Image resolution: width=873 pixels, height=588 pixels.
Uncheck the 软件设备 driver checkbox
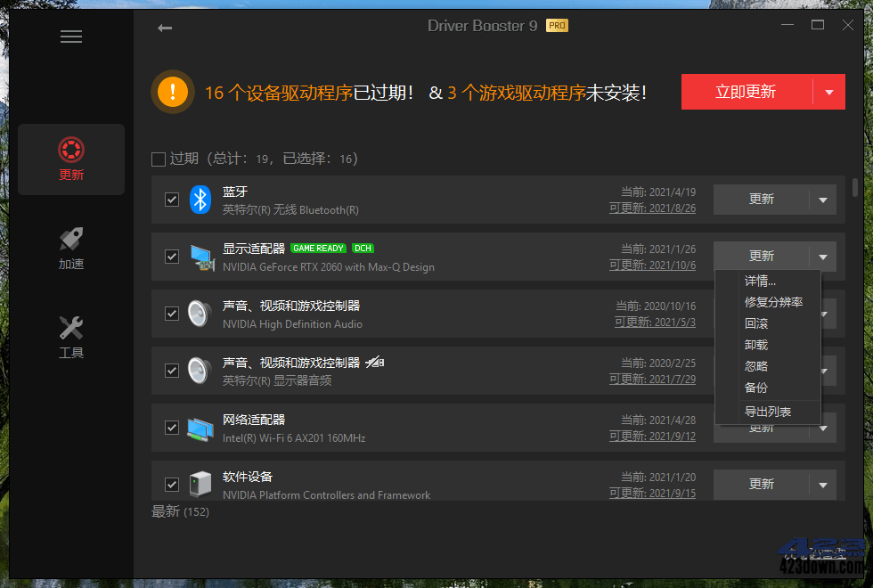[x=171, y=484]
